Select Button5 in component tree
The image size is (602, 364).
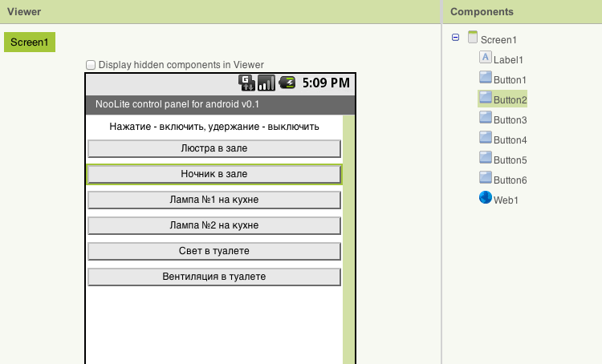[x=510, y=160]
